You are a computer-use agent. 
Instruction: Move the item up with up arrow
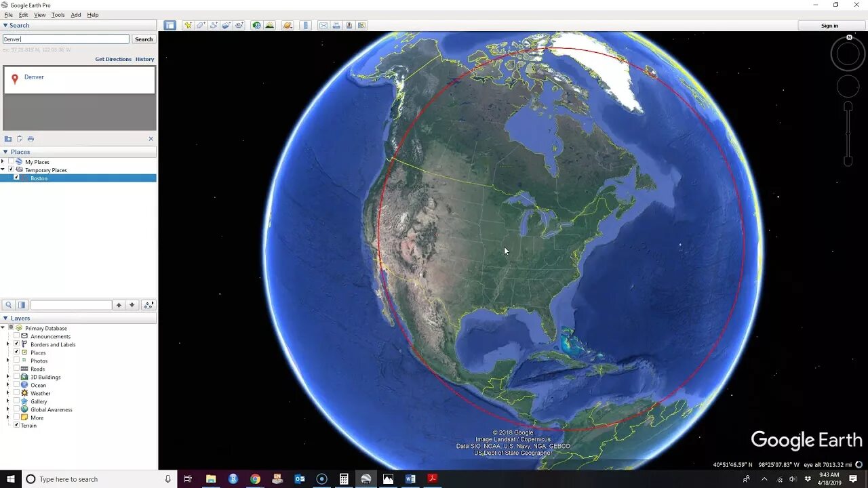click(119, 305)
